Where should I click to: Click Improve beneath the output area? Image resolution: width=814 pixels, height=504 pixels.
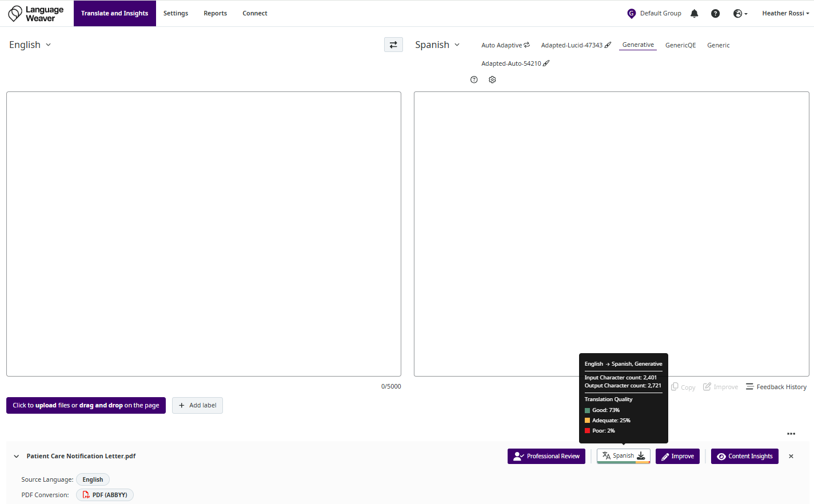click(720, 387)
